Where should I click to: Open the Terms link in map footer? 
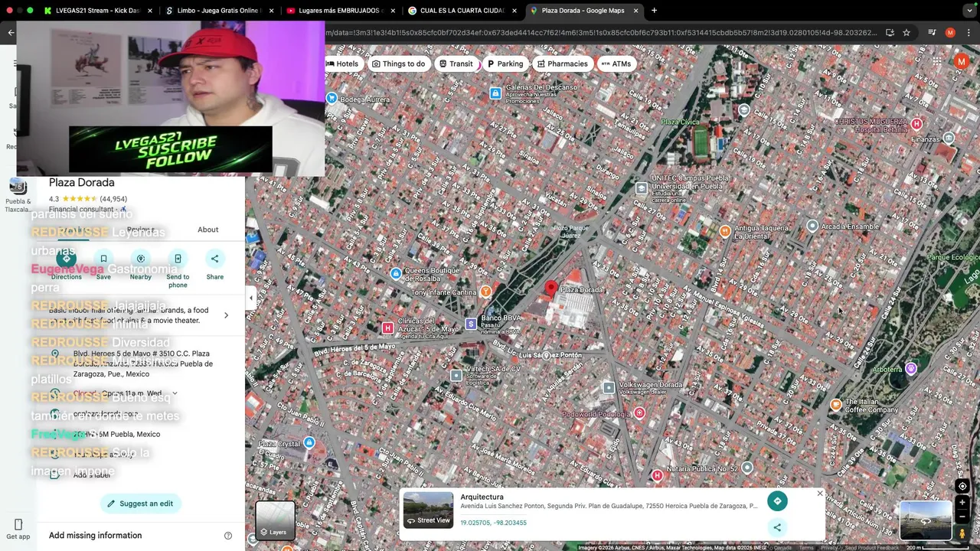806,548
